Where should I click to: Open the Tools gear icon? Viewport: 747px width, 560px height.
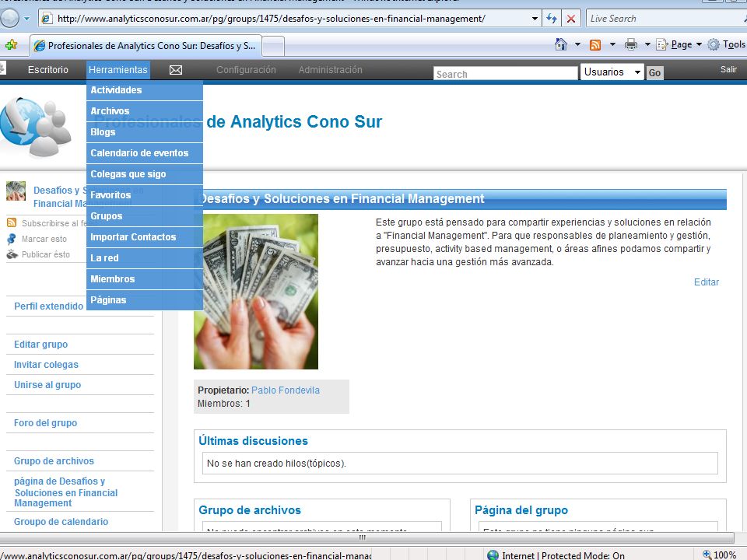tap(714, 45)
